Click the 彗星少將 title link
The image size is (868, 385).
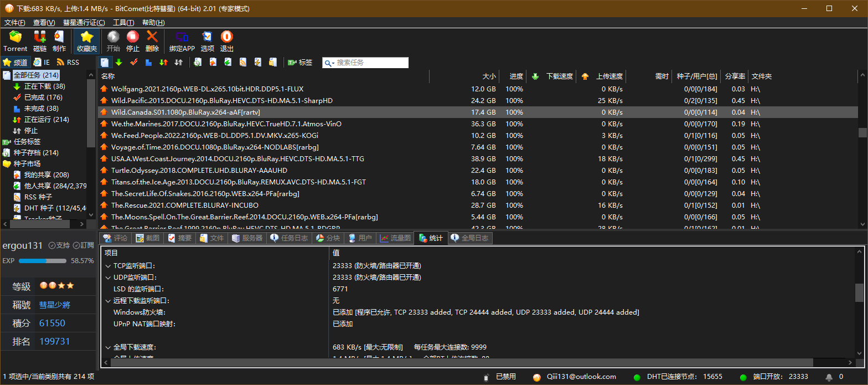54,305
